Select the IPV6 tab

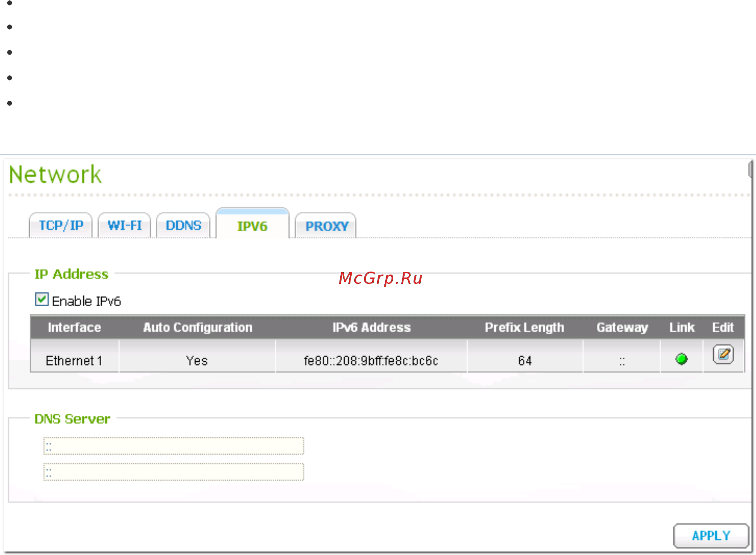click(x=252, y=224)
